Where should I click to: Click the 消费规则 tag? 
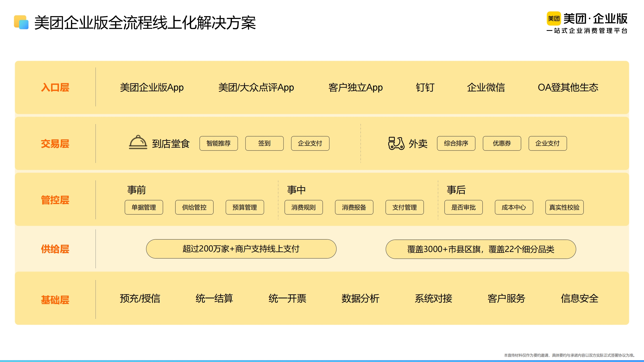click(303, 207)
